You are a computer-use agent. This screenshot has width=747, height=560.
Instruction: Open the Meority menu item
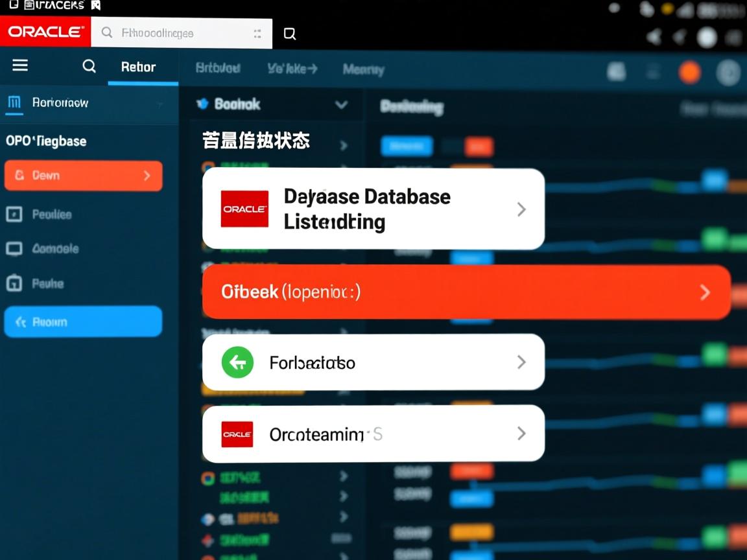[363, 69]
